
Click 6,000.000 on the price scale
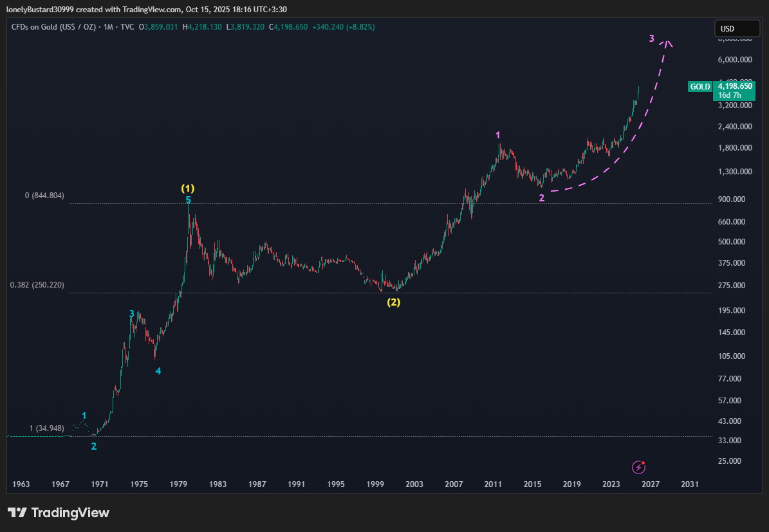(x=735, y=60)
